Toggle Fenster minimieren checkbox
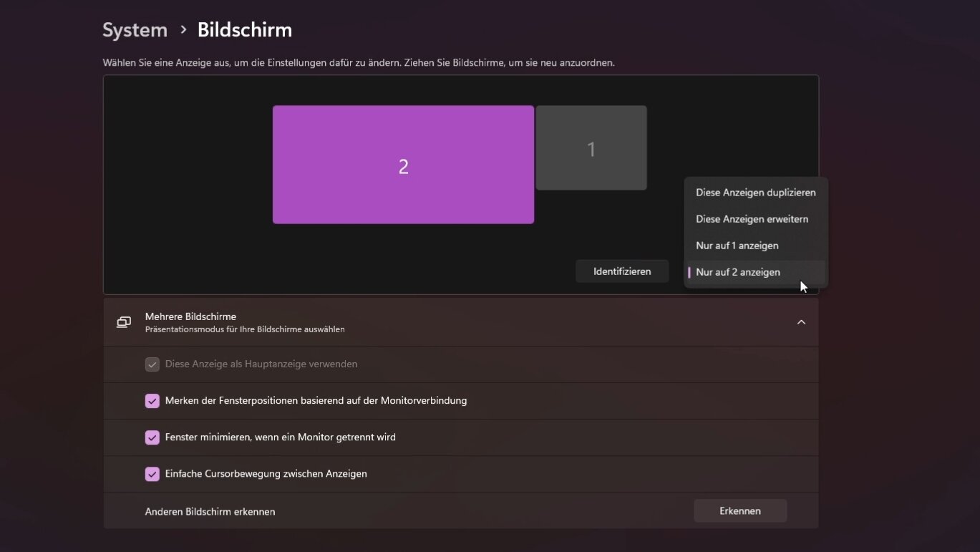 (152, 437)
